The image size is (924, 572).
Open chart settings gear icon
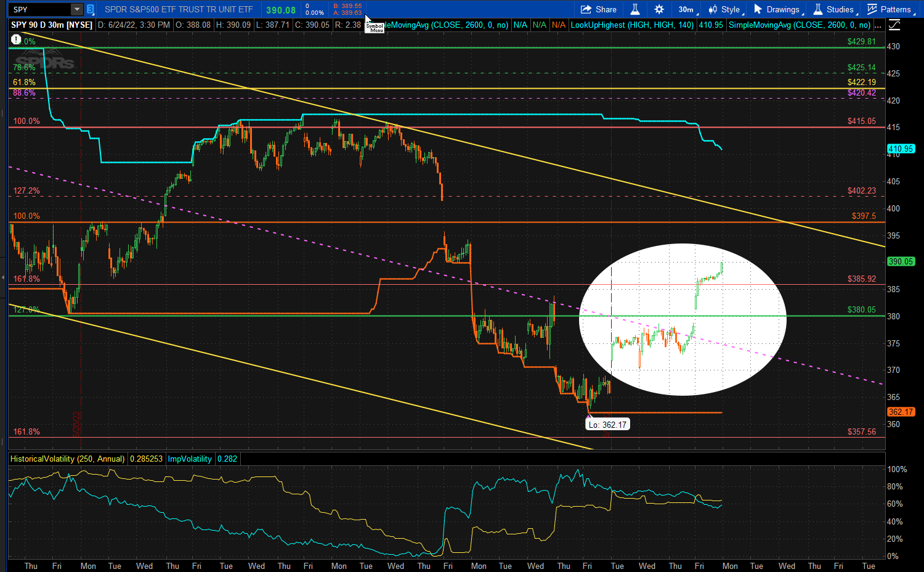click(x=659, y=9)
